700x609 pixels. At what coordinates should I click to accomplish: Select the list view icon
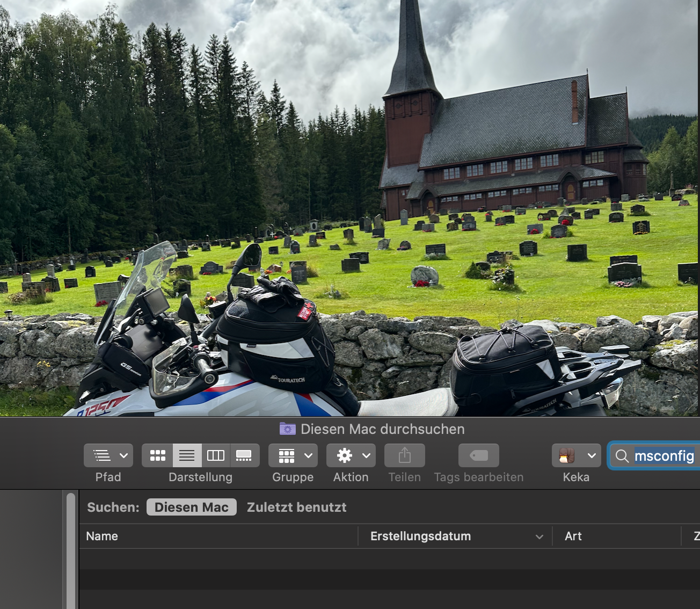pyautogui.click(x=187, y=456)
